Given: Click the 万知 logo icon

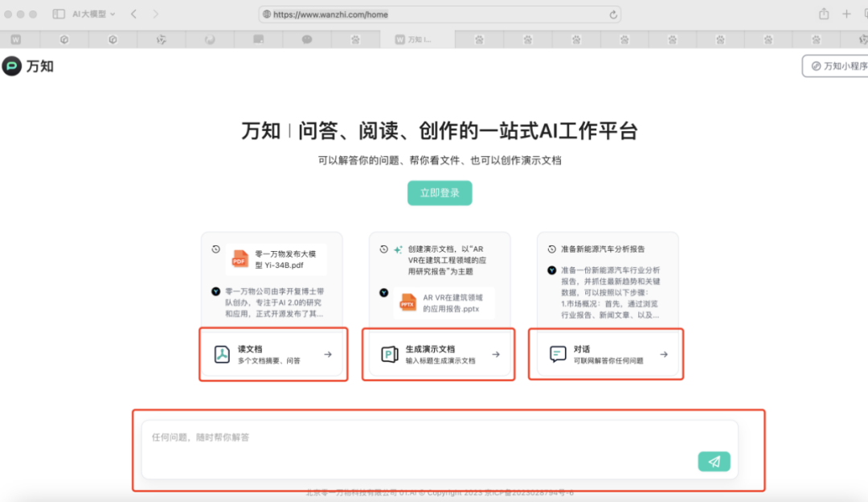Looking at the screenshot, I should tap(11, 66).
